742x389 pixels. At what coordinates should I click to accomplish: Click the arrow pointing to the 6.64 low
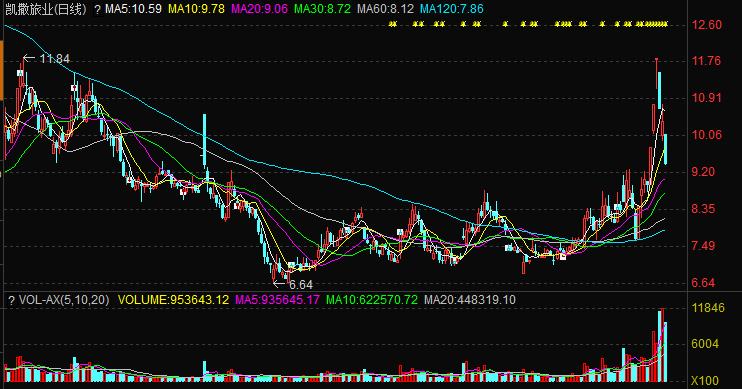279,284
